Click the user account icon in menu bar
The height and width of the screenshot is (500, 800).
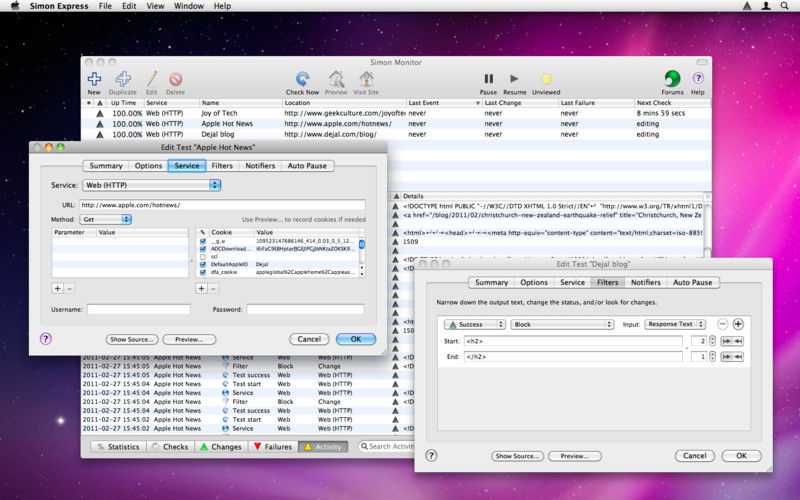(x=766, y=6)
